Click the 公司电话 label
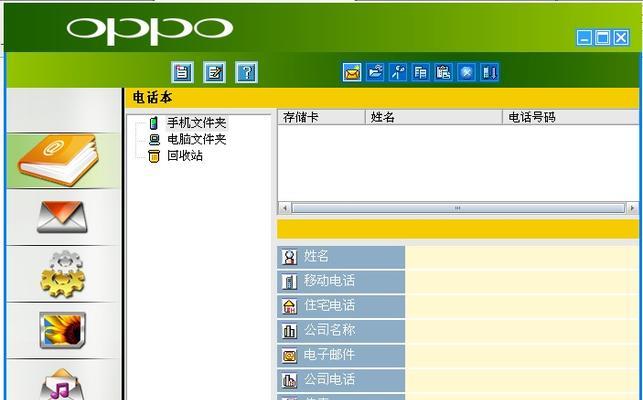Viewport: 643px width, 400px height. pos(329,379)
